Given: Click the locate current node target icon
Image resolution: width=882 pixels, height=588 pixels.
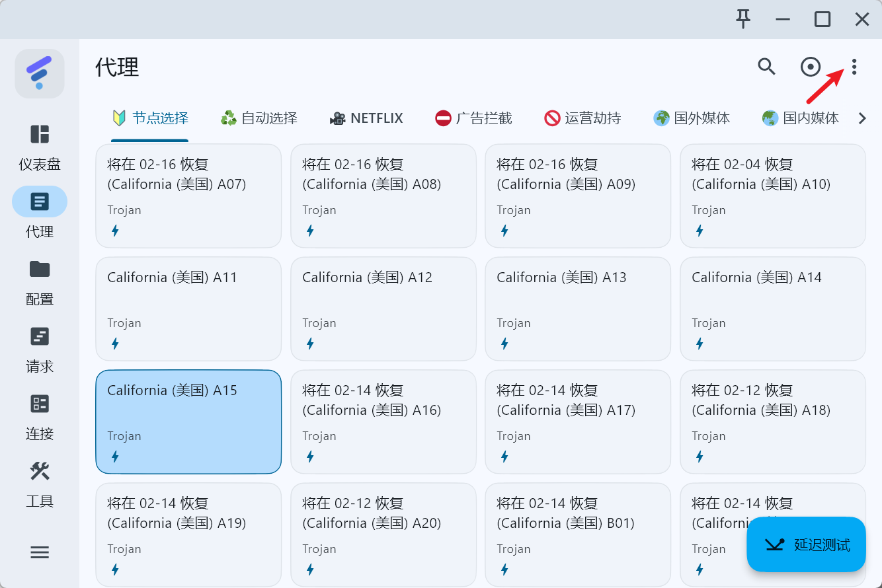Looking at the screenshot, I should coord(810,67).
